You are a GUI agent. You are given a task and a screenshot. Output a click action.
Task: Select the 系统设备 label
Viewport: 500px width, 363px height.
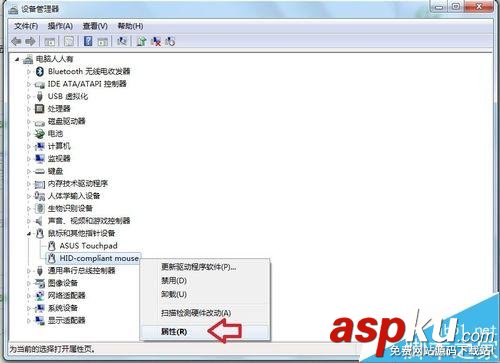click(x=63, y=308)
